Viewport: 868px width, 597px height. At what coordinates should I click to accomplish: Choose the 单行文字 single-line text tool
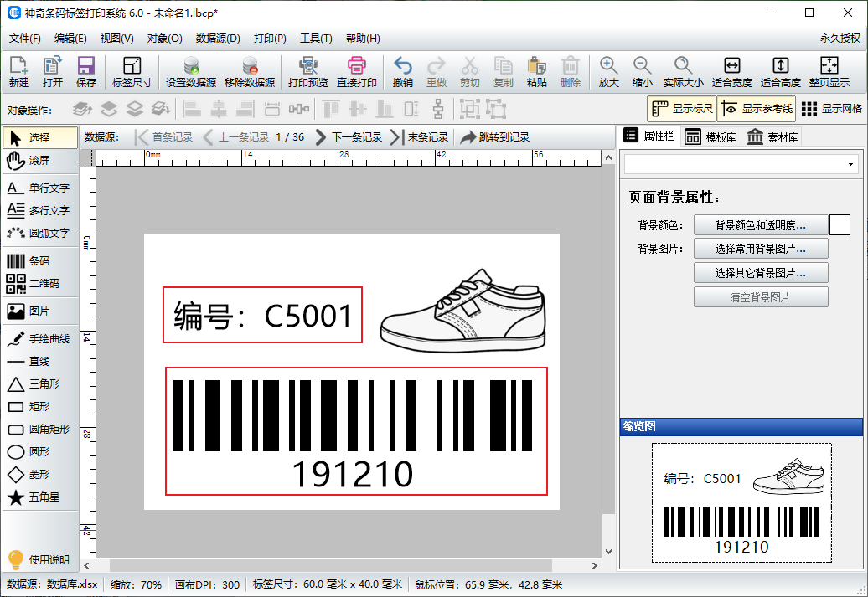[x=40, y=188]
